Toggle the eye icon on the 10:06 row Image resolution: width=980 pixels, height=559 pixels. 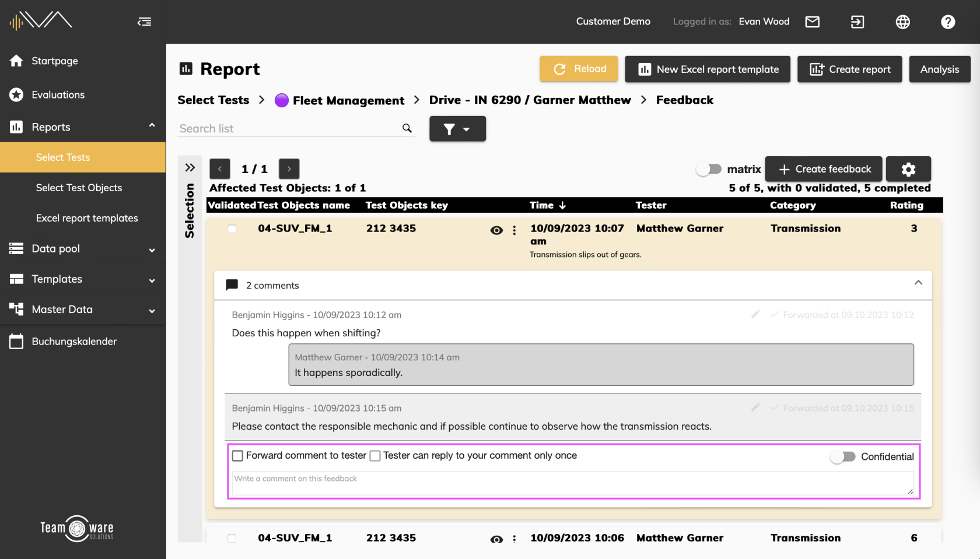[496, 539]
